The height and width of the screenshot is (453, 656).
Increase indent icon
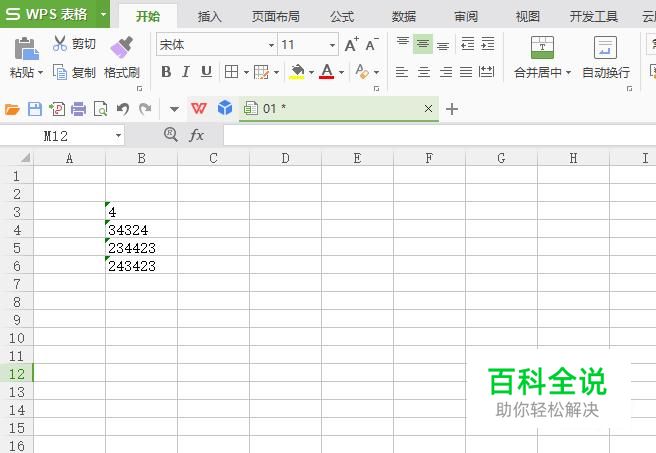pos(488,44)
